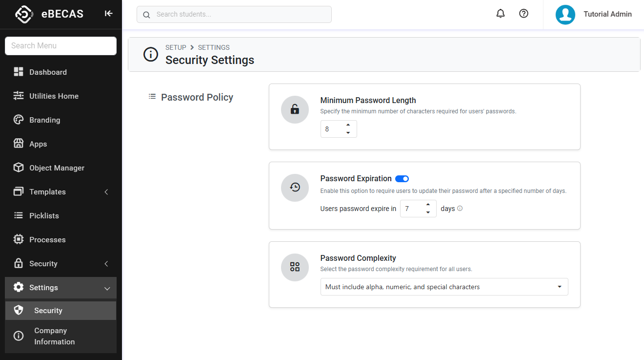The width and height of the screenshot is (644, 360).
Task: Increase the minimum password length value
Action: pyautogui.click(x=348, y=126)
